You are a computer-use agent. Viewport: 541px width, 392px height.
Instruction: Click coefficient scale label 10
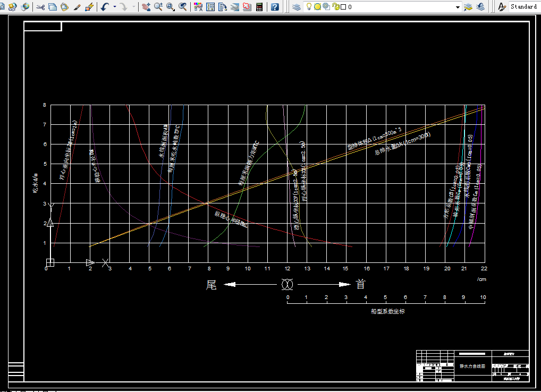483,297
